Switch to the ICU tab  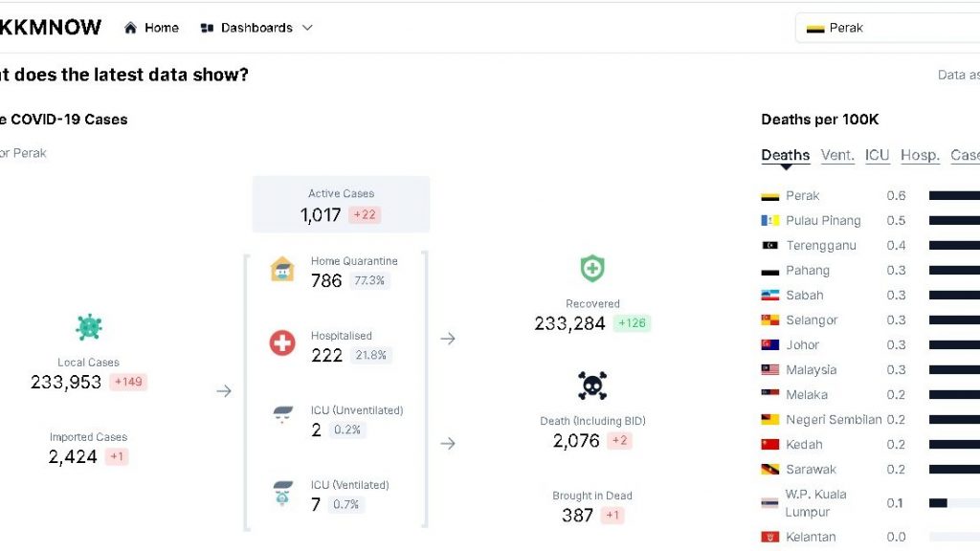click(877, 155)
